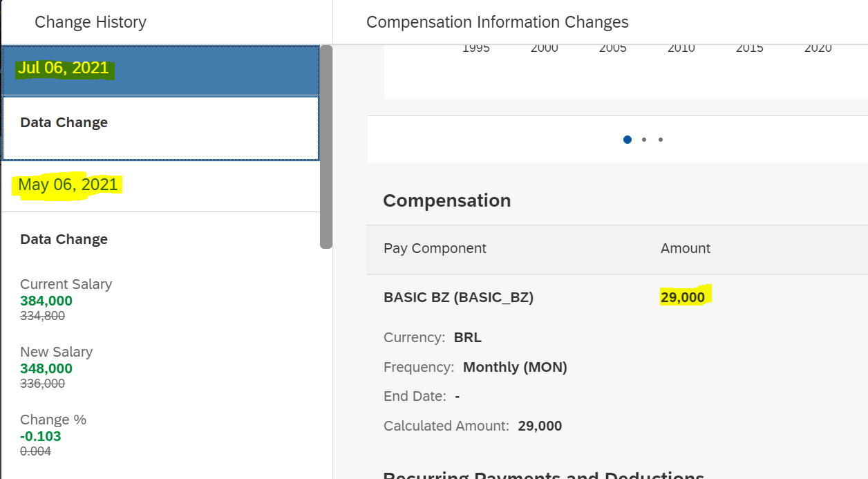The image size is (868, 479).
Task: Select the BASIC BZ (BASIC_BZ) pay component row
Action: 617,297
